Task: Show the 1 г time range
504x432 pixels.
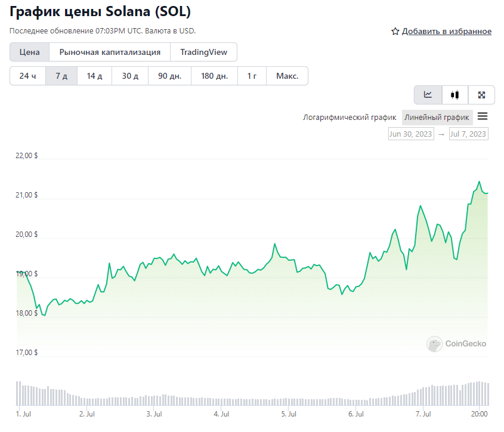Action: [x=252, y=76]
